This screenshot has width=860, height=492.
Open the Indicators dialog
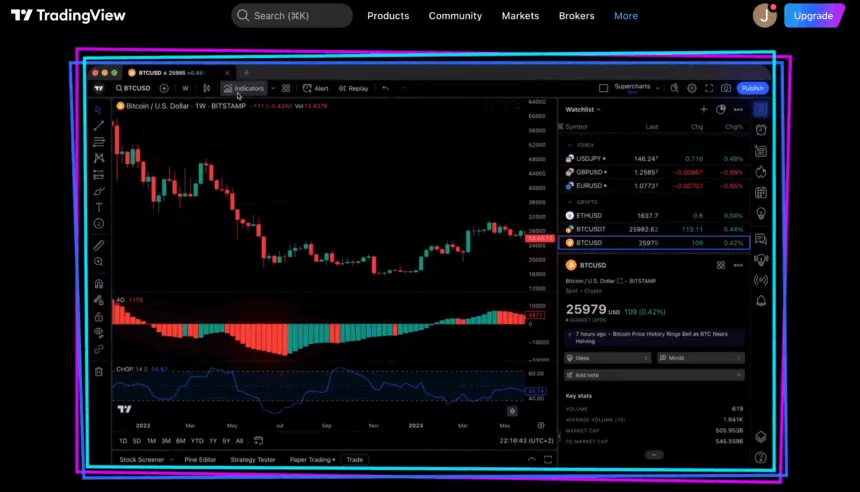244,88
